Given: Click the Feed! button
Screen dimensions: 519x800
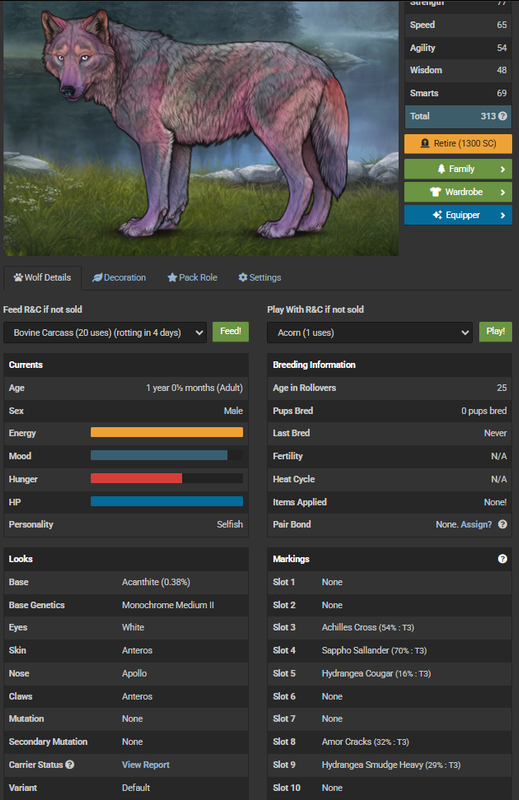Looking at the screenshot, I should (x=231, y=332).
